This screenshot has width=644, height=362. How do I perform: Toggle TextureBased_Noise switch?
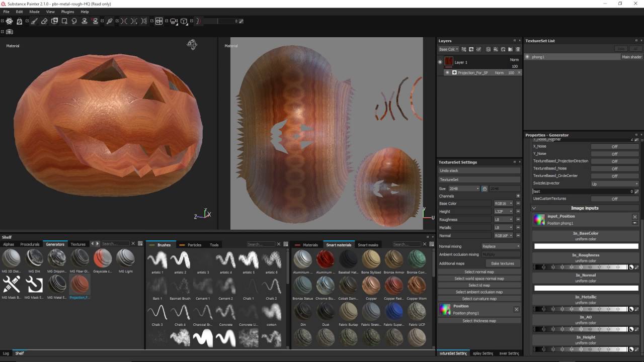point(614,168)
